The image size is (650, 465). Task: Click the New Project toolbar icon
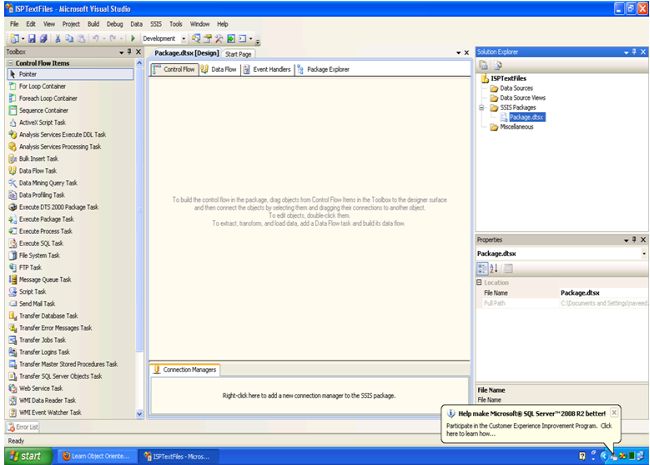(15, 39)
